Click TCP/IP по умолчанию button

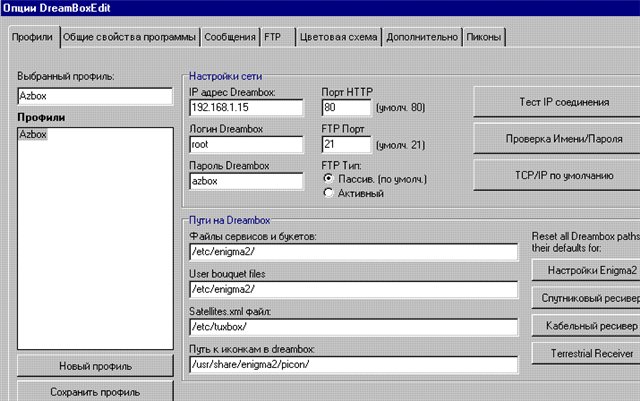pos(556,176)
